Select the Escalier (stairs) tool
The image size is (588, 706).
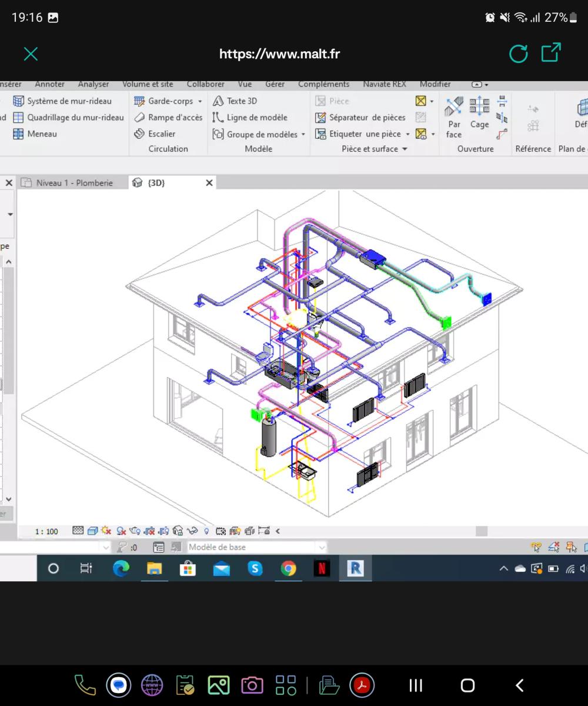[156, 134]
